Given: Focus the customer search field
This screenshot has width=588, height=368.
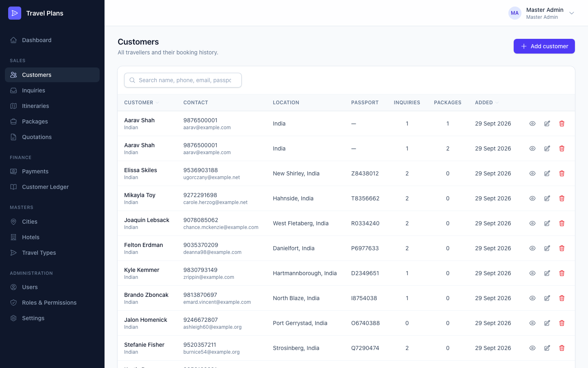Looking at the screenshot, I should 183,80.
